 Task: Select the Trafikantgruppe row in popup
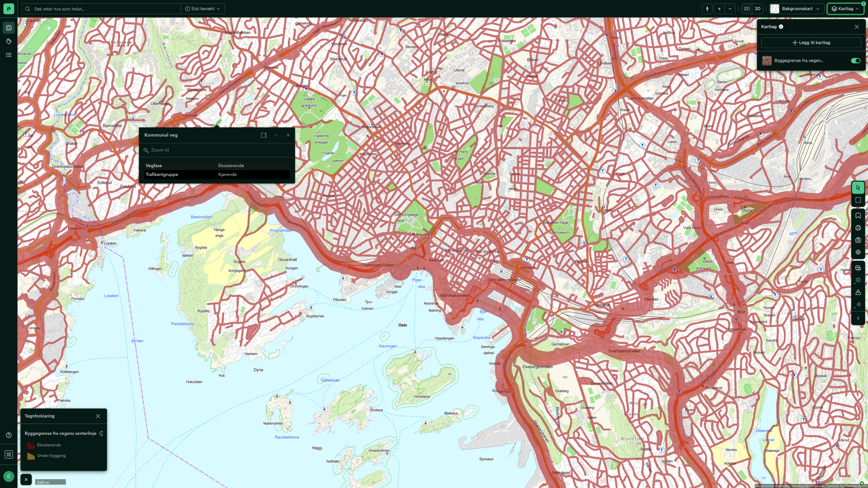(217, 175)
